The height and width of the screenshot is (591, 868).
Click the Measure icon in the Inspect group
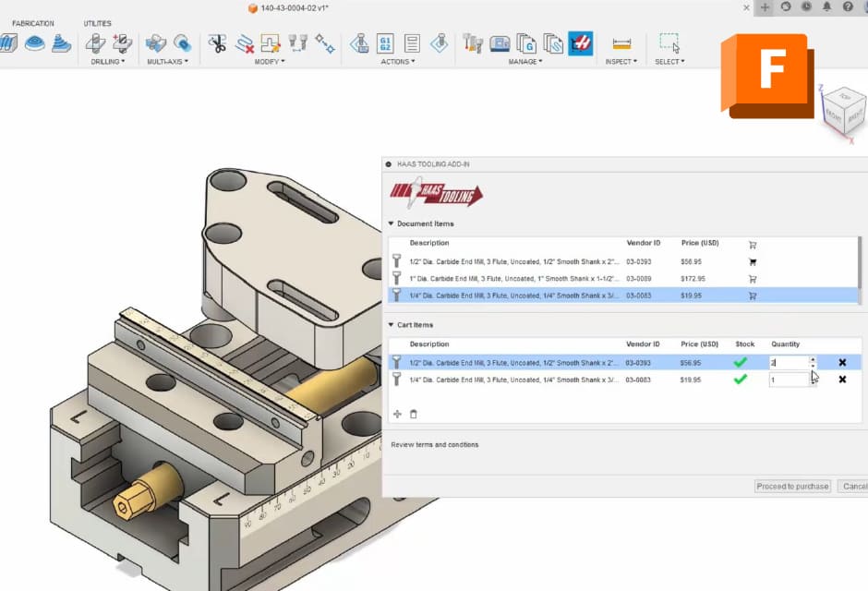621,42
